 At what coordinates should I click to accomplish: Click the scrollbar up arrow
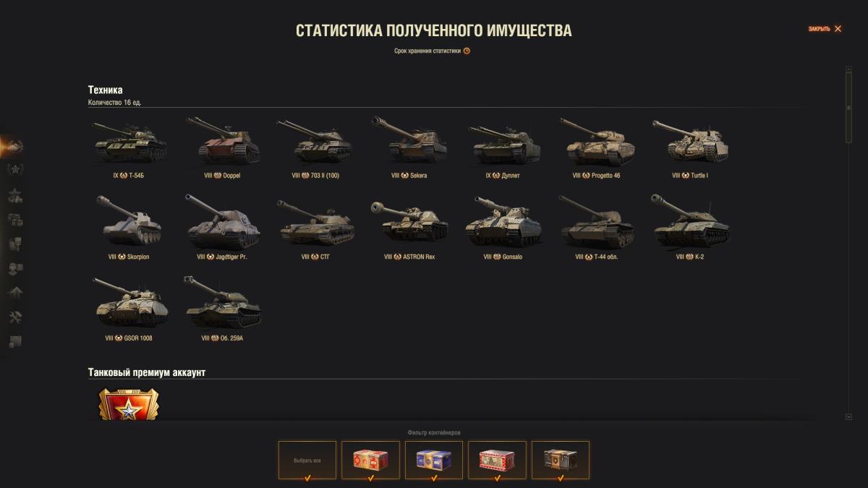point(848,69)
